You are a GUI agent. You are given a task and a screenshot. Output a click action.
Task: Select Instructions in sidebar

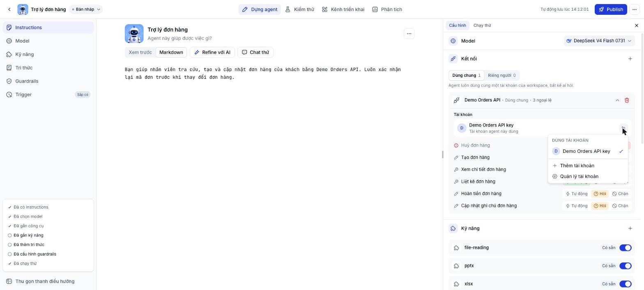48,28
